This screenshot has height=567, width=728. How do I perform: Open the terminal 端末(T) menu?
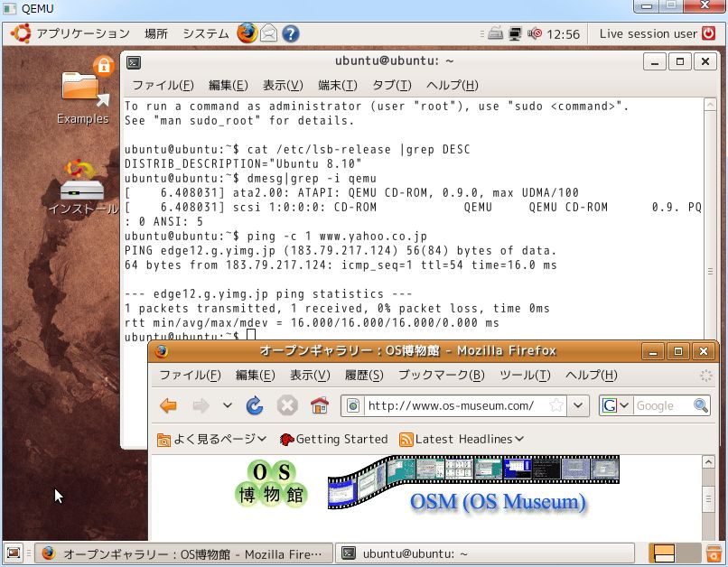tap(338, 86)
